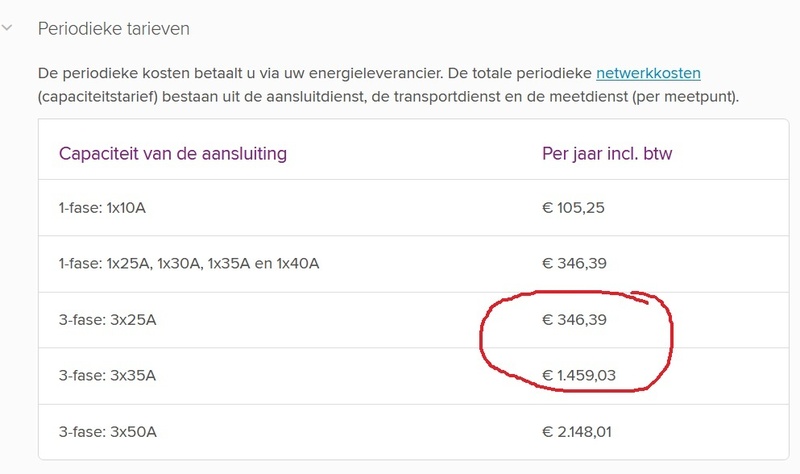
Task: Click the € 346,39 price for 1-fase 1x25A
Action: point(574,263)
